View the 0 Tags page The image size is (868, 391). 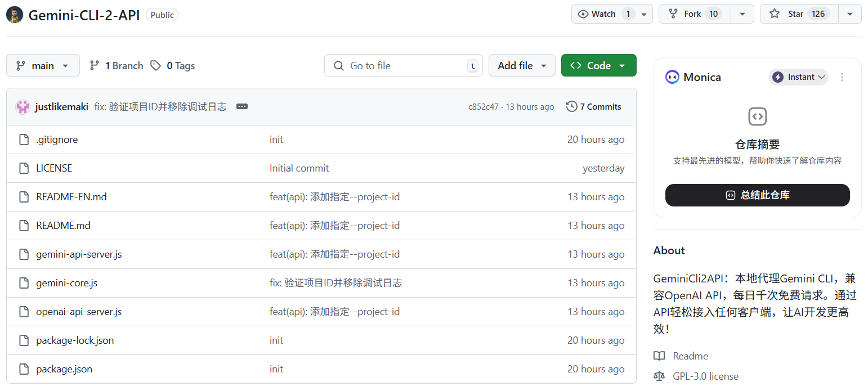pyautogui.click(x=173, y=66)
